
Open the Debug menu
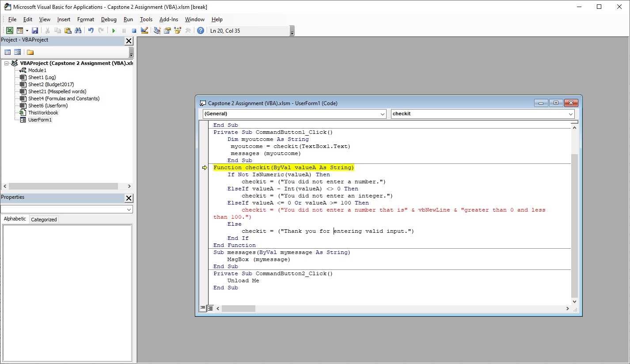(x=108, y=19)
